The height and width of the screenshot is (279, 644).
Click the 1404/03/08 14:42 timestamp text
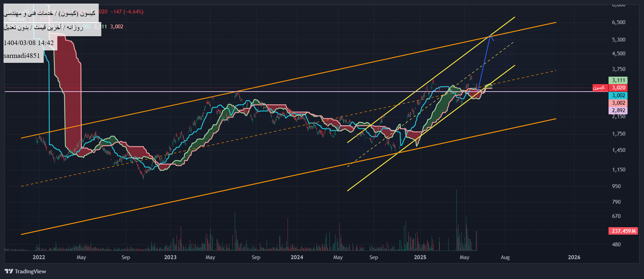(29, 43)
